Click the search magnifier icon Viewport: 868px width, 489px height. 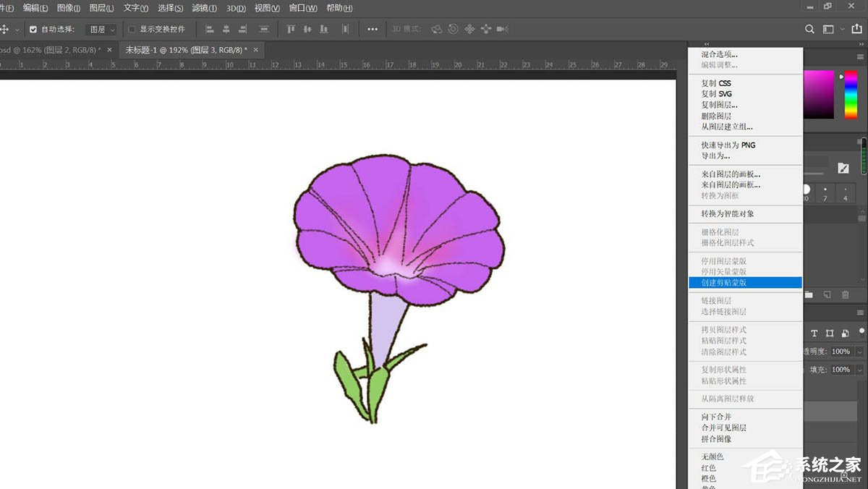(809, 30)
